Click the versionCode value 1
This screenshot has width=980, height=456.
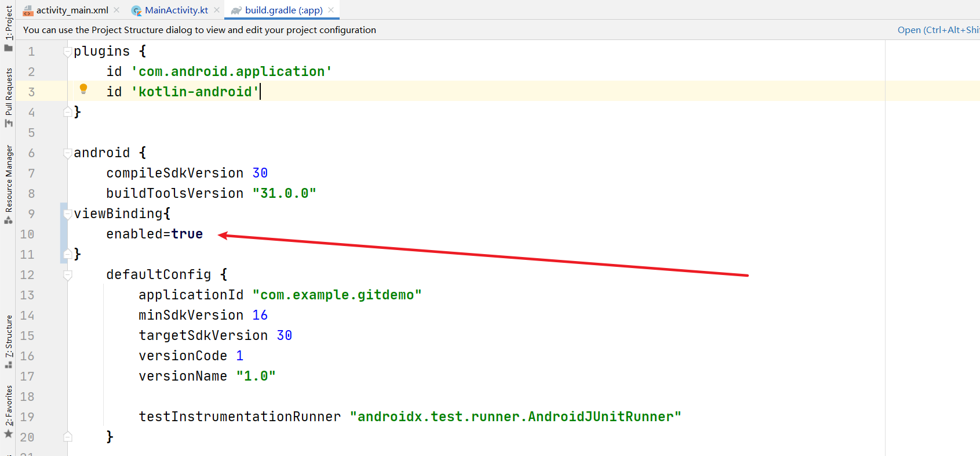(240, 356)
